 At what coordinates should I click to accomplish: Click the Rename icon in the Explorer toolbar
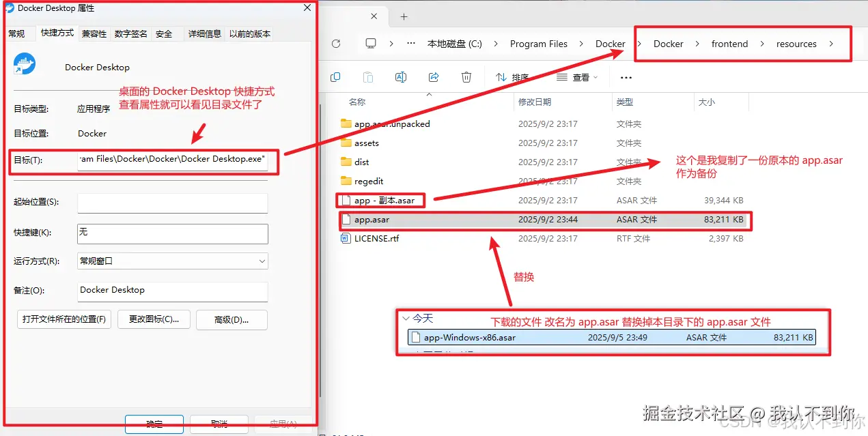click(401, 77)
